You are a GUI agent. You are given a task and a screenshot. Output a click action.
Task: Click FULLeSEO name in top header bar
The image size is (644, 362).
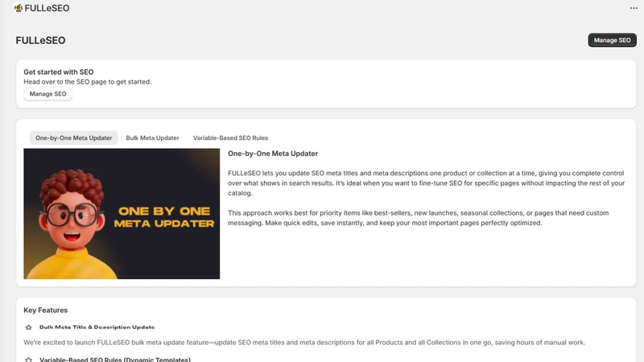[47, 8]
